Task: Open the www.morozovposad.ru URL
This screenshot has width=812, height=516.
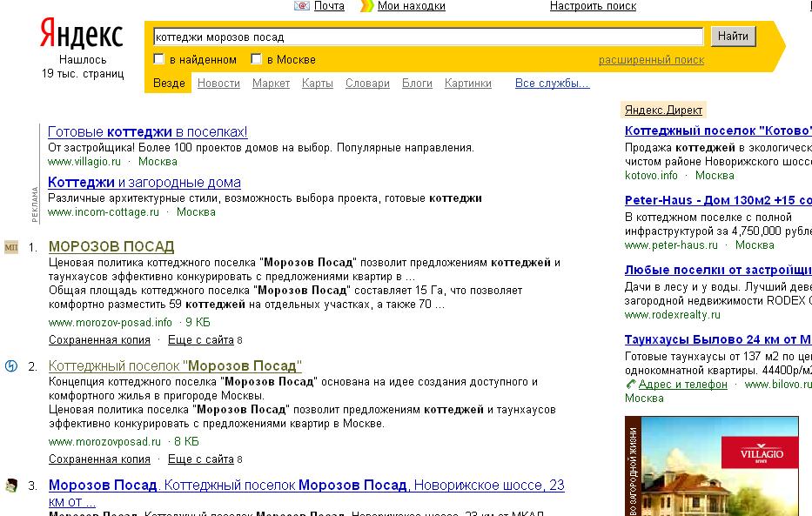Action: point(104,441)
